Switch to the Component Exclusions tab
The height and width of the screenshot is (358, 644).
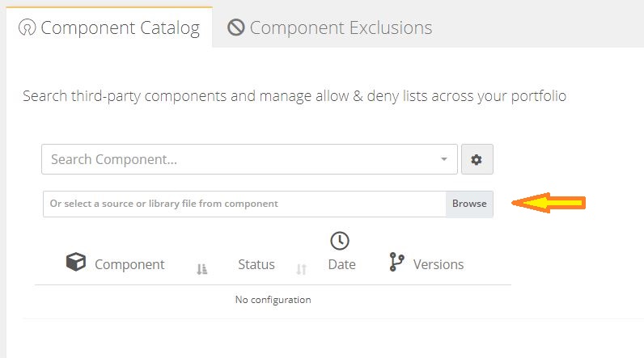[330, 28]
